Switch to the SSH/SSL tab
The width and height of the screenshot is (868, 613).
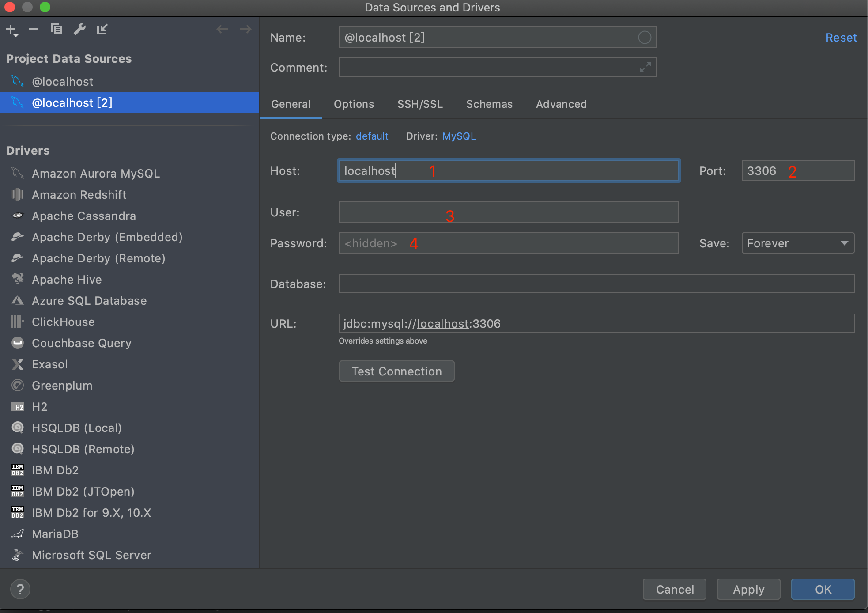(x=420, y=104)
